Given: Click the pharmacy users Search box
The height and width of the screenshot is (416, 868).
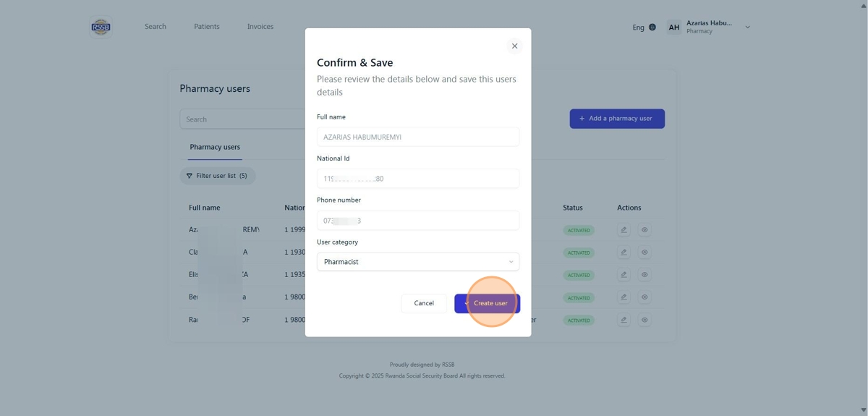Looking at the screenshot, I should (242, 119).
